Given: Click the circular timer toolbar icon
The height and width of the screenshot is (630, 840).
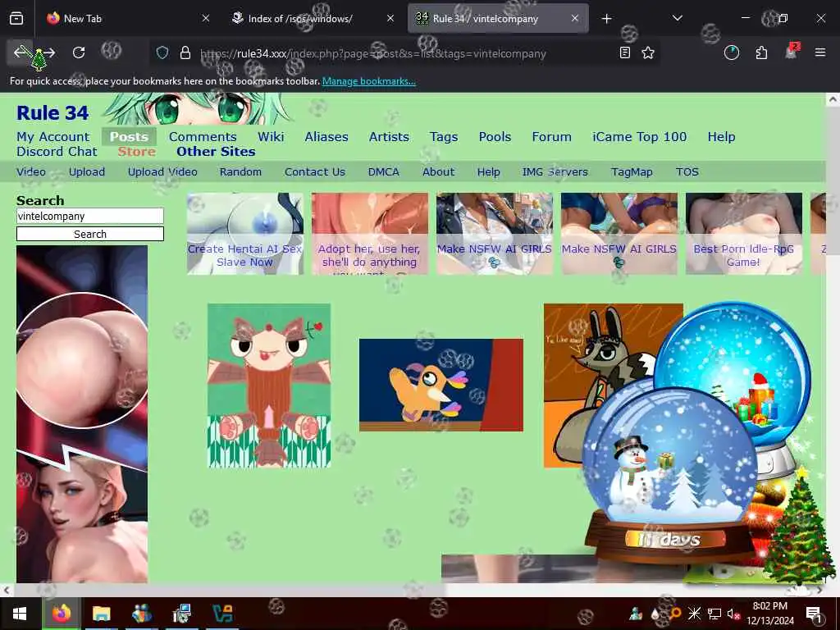Looking at the screenshot, I should coord(731,52).
